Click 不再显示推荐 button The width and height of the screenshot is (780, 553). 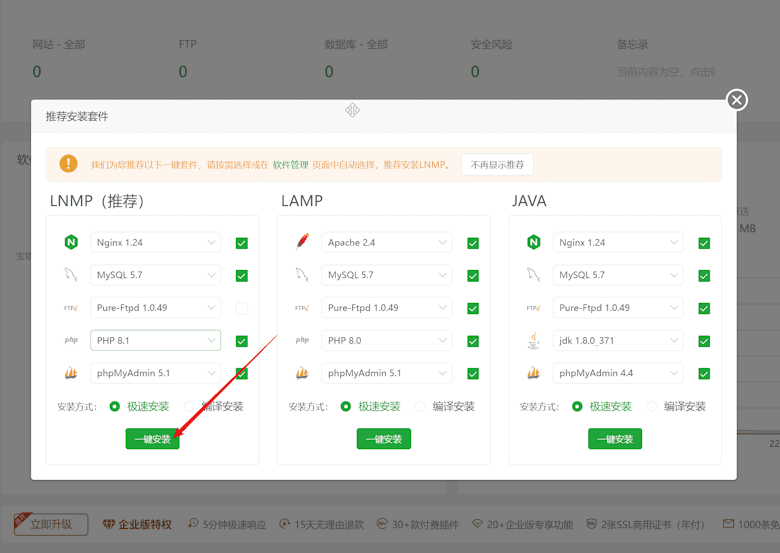(x=497, y=165)
